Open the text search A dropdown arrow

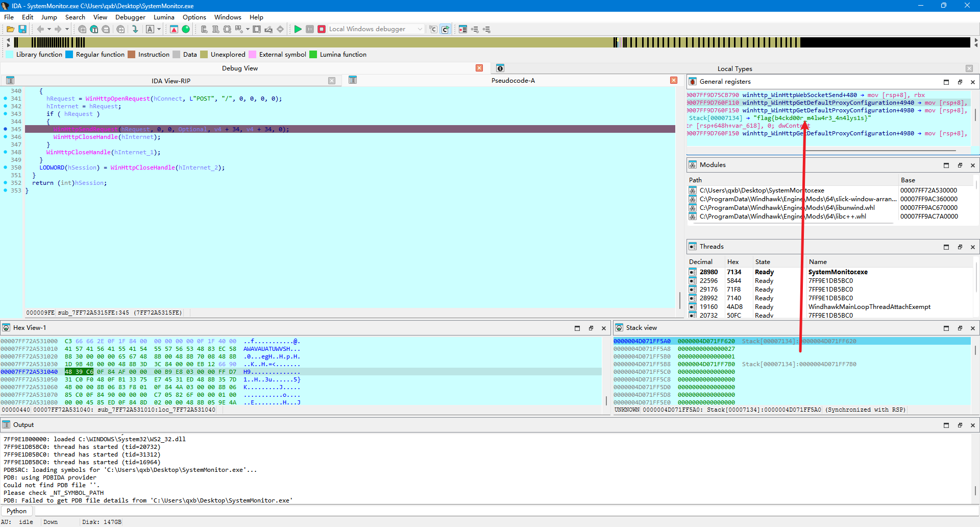click(x=159, y=29)
